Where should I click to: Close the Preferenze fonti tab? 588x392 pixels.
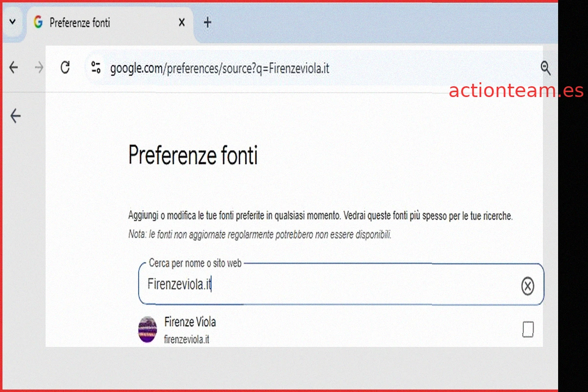tap(181, 23)
